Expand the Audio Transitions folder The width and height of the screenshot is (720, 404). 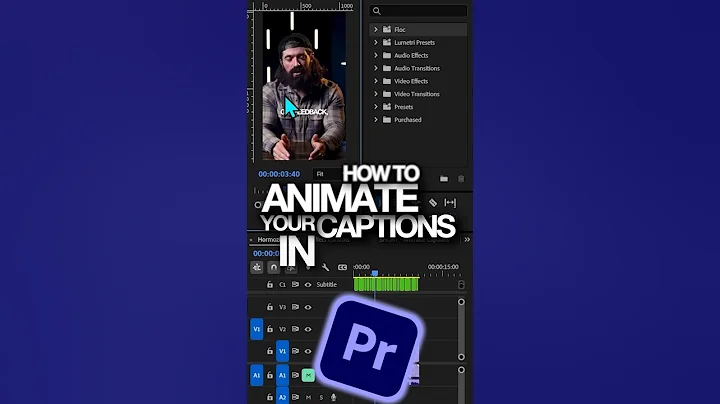click(x=376, y=68)
